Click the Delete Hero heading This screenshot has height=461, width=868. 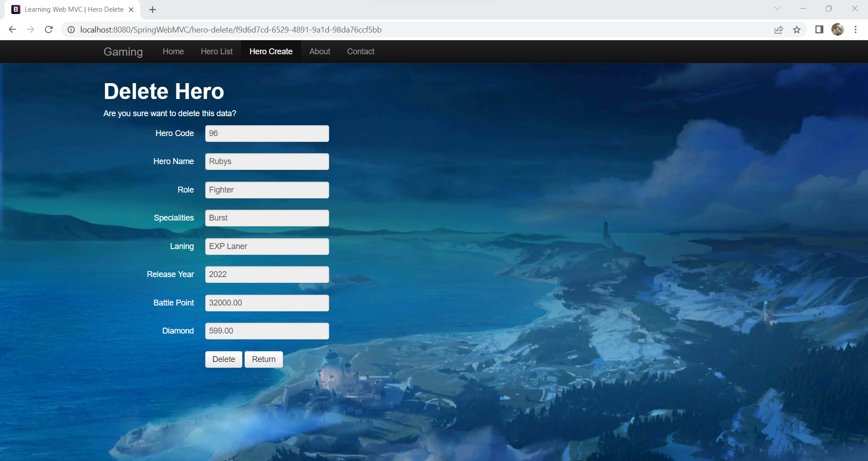click(164, 91)
